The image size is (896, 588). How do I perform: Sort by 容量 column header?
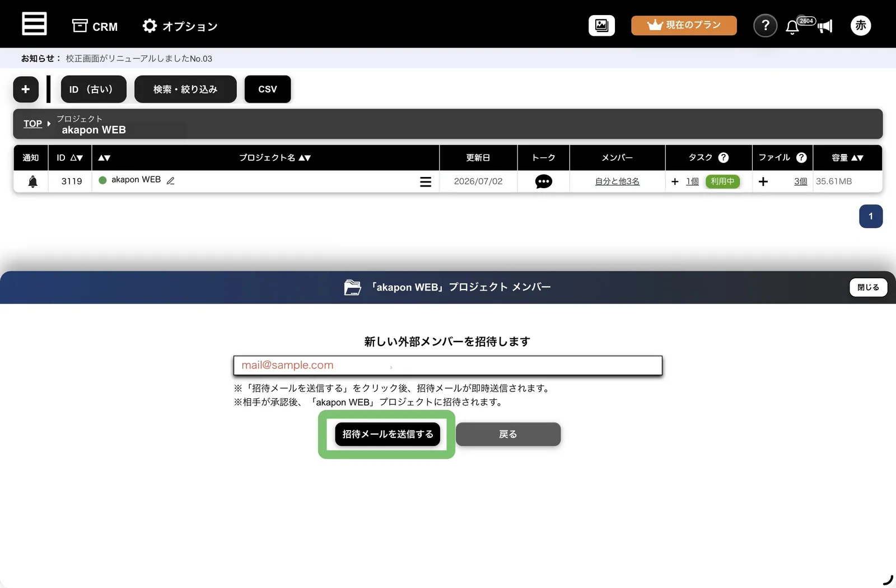tap(847, 158)
